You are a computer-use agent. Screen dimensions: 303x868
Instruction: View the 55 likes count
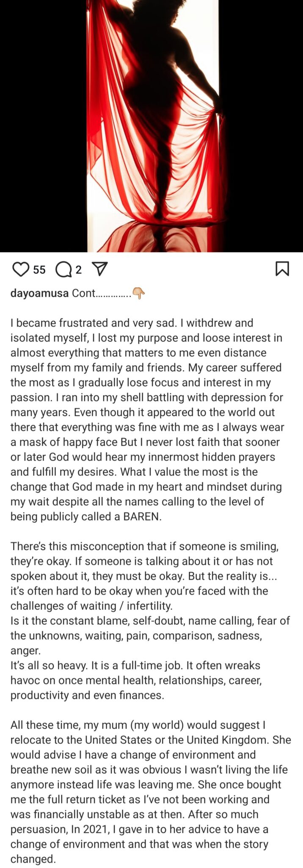(39, 270)
